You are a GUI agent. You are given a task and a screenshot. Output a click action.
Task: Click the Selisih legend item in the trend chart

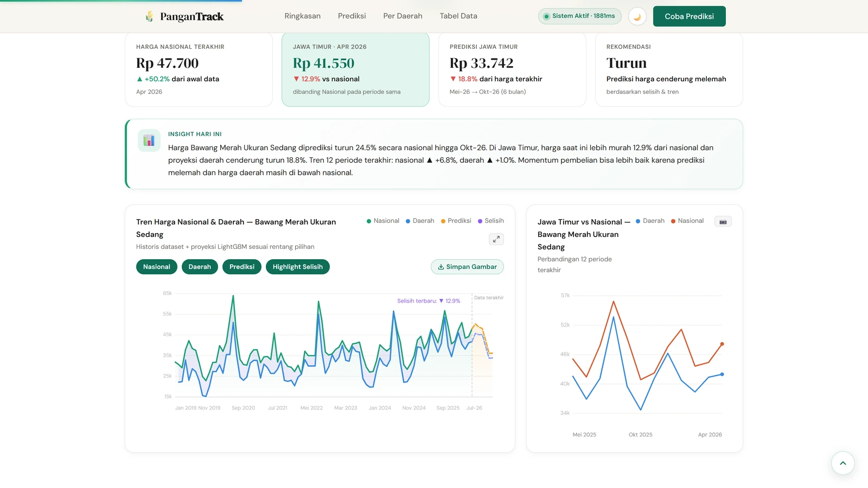coord(491,221)
